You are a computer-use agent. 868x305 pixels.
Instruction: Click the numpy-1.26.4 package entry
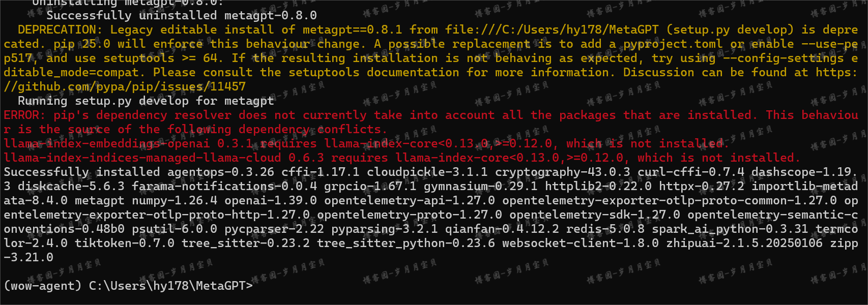click(175, 200)
